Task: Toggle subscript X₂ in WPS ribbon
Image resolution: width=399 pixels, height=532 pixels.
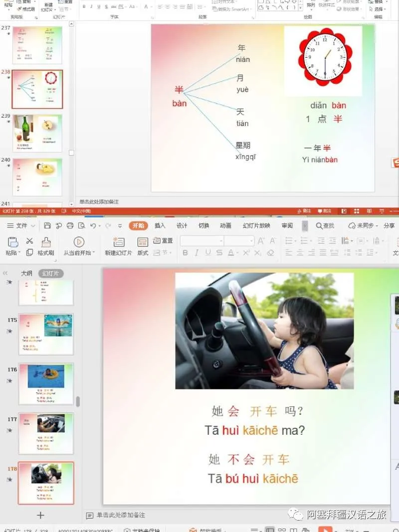Action: coord(258,253)
